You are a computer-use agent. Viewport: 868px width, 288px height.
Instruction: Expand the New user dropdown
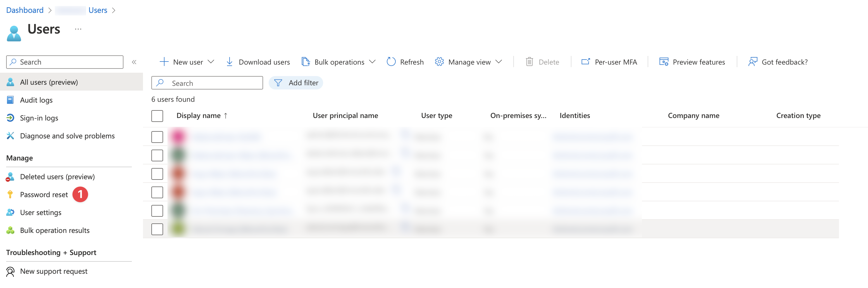(211, 62)
